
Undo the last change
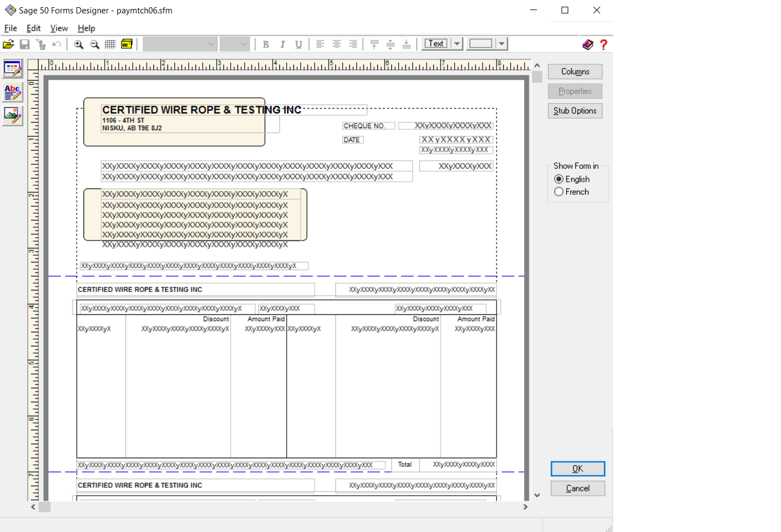(57, 44)
